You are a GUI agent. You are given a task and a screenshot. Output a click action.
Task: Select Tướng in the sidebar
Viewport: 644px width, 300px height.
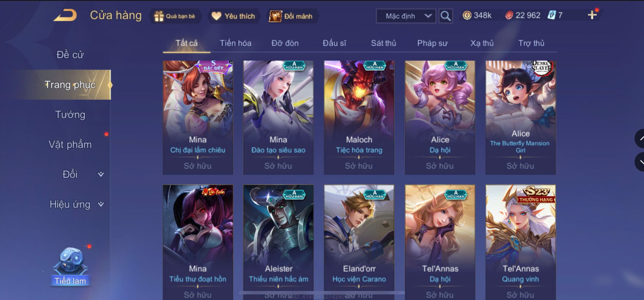70,114
